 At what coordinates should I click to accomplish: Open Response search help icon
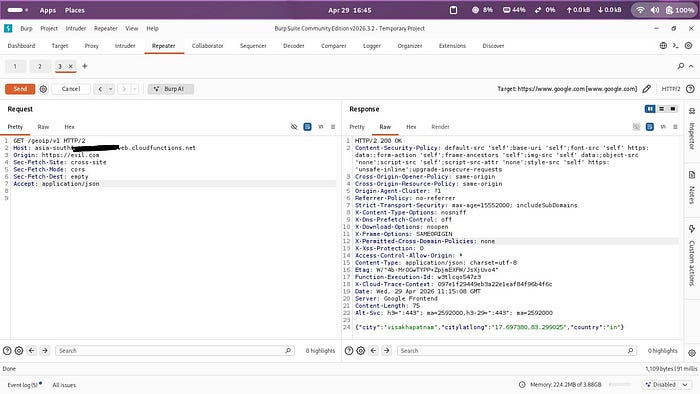coord(349,351)
